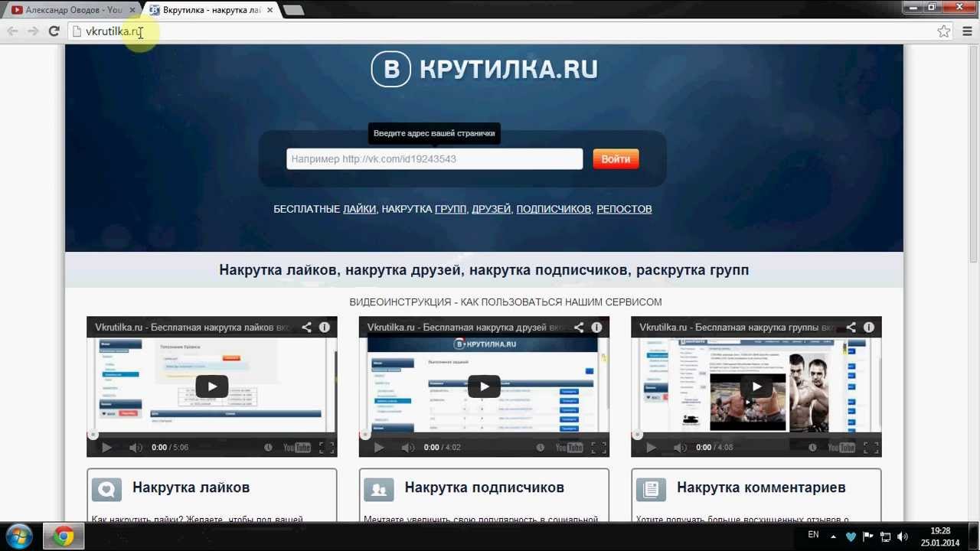Image resolution: width=980 pixels, height=551 pixels.
Task: Show hidden tray icons arrow
Action: tap(833, 536)
